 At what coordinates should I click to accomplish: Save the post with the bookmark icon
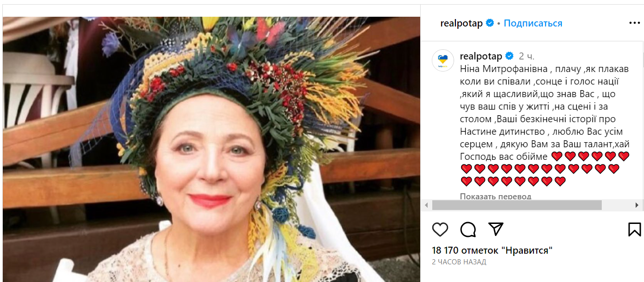[635, 229]
